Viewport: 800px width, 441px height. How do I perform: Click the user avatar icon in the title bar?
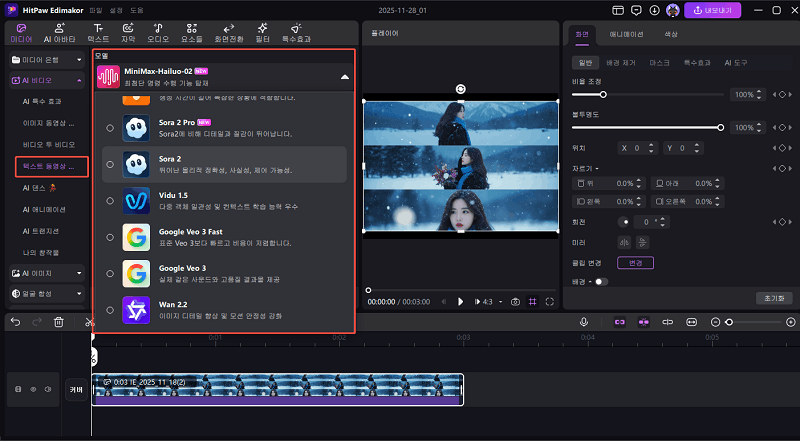pos(673,10)
